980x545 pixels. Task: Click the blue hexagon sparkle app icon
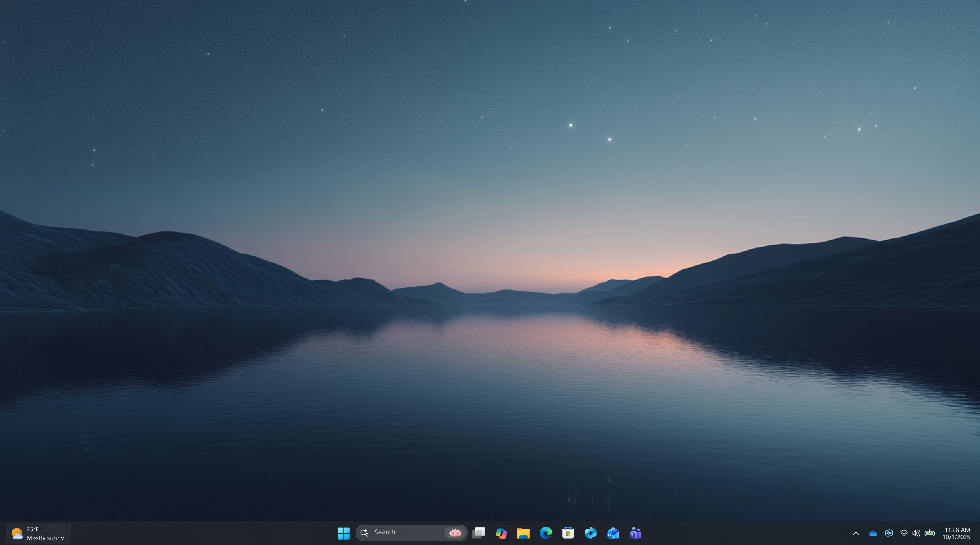click(x=591, y=533)
